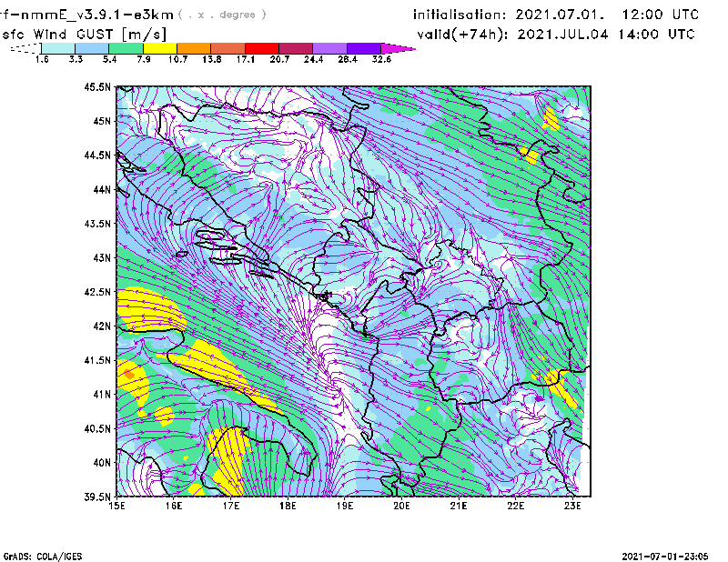Click the yellow 7.9–10.7 legend swatch
The image size is (728, 562).
[x=160, y=48]
